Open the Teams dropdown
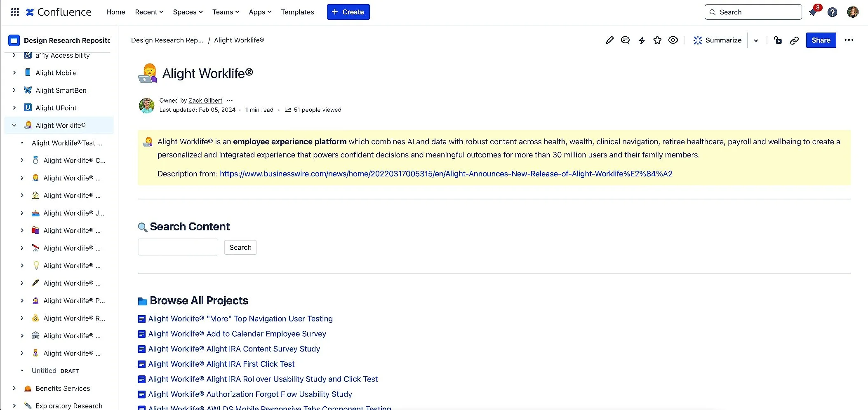 (x=226, y=12)
